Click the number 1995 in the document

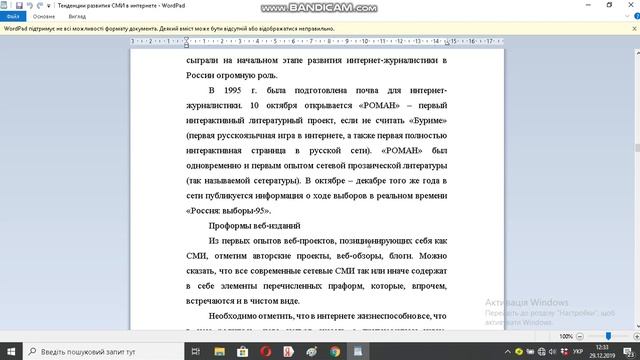click(x=232, y=90)
